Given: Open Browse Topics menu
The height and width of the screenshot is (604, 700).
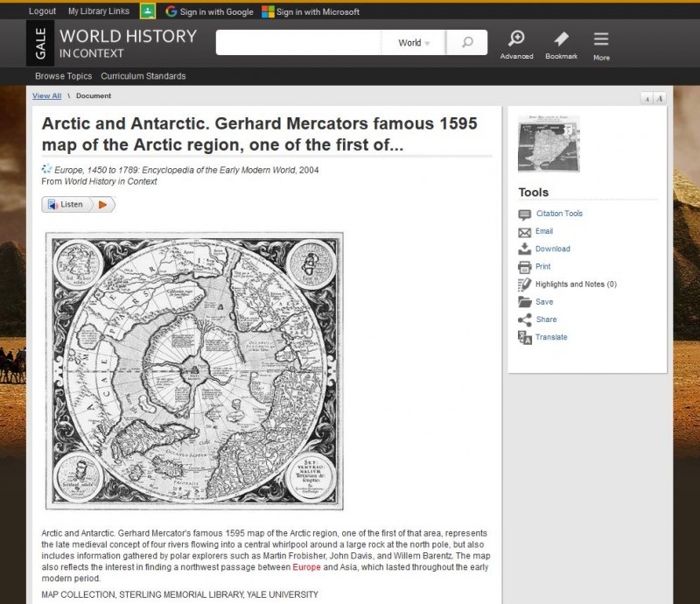Looking at the screenshot, I should [63, 76].
